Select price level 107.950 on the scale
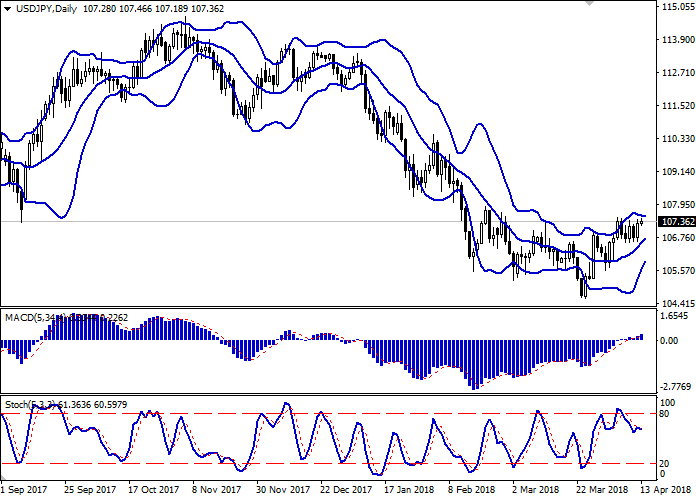The height and width of the screenshot is (500, 696). tap(678, 205)
